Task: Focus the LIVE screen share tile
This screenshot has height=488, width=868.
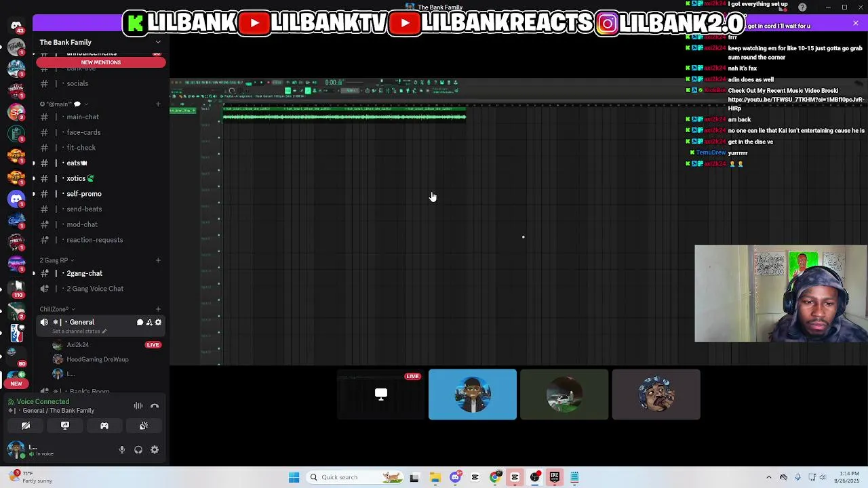Action: point(381,394)
